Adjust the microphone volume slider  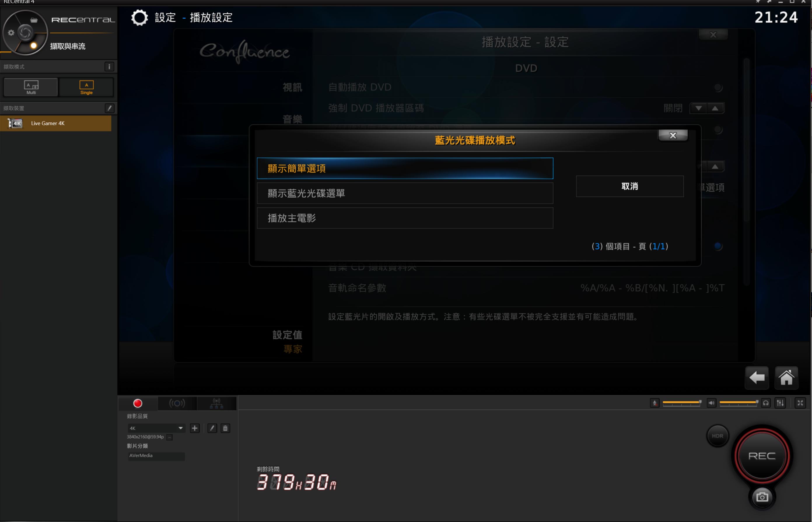pos(682,402)
